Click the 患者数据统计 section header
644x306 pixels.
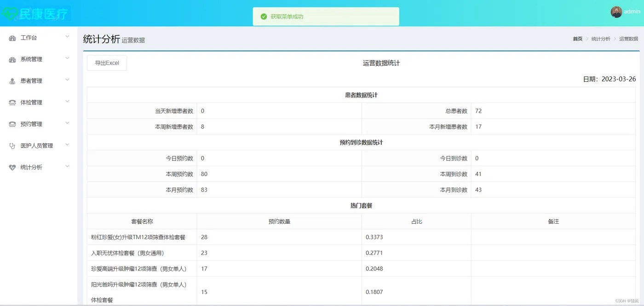361,95
